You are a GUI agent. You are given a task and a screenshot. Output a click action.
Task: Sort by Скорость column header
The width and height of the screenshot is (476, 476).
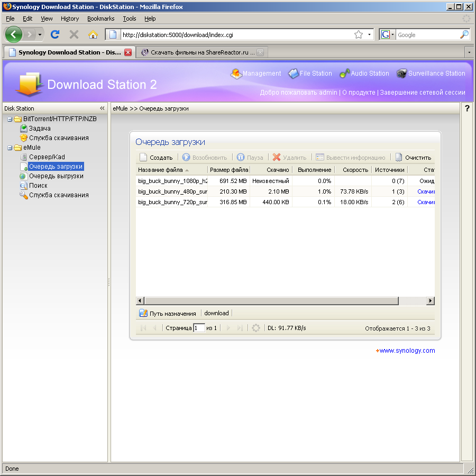point(353,170)
